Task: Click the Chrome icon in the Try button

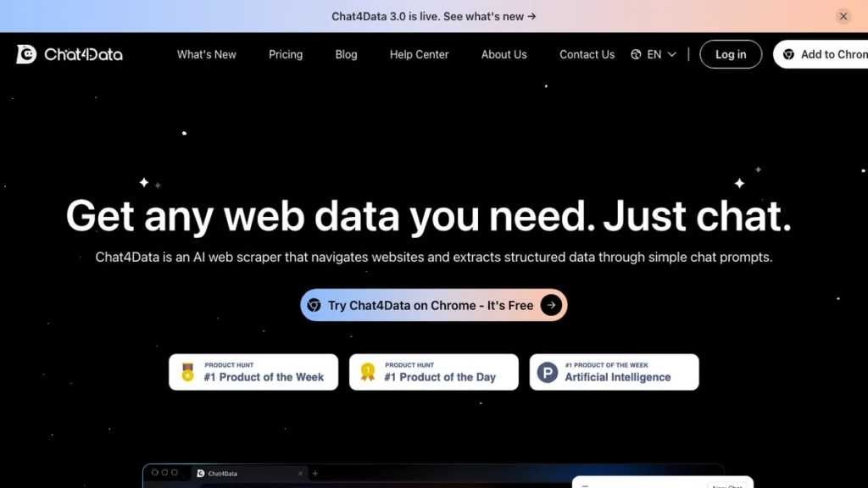Action: click(314, 305)
